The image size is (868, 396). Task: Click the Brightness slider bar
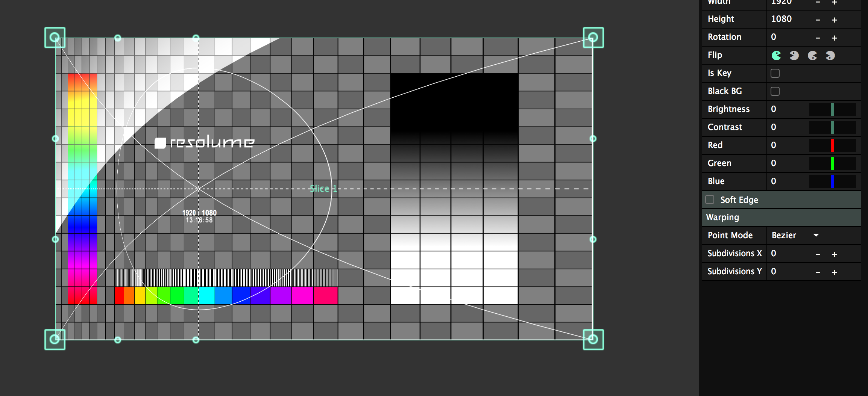(x=832, y=109)
